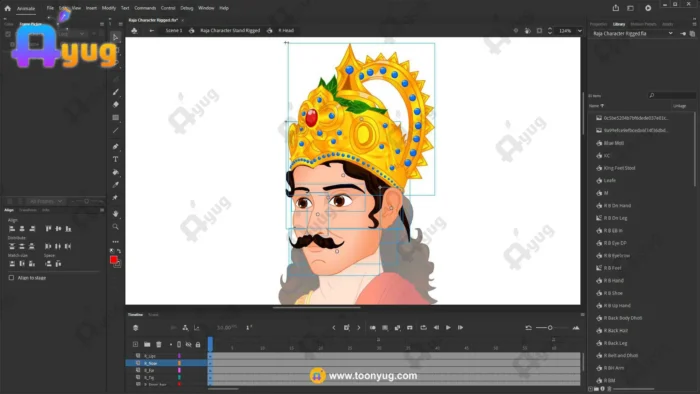
Task: Open the edit toolbar more tools dots
Action: pyautogui.click(x=116, y=242)
